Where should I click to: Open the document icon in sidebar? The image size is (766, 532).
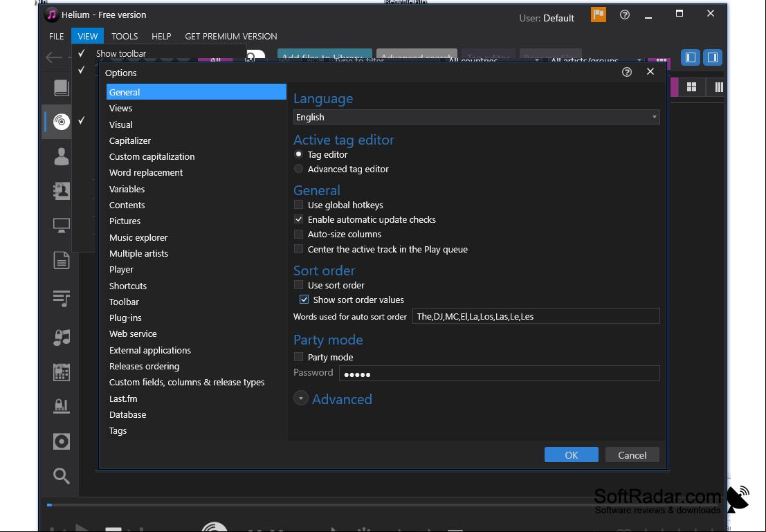(61, 260)
